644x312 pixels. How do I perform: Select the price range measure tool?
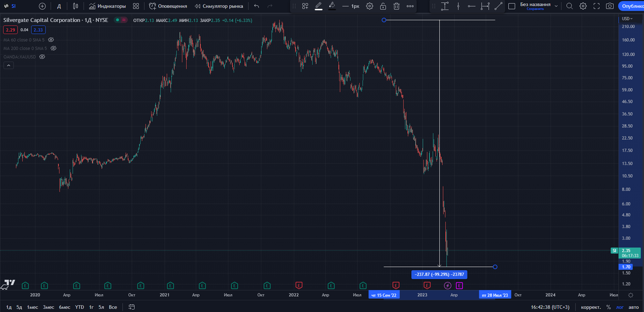445,6
